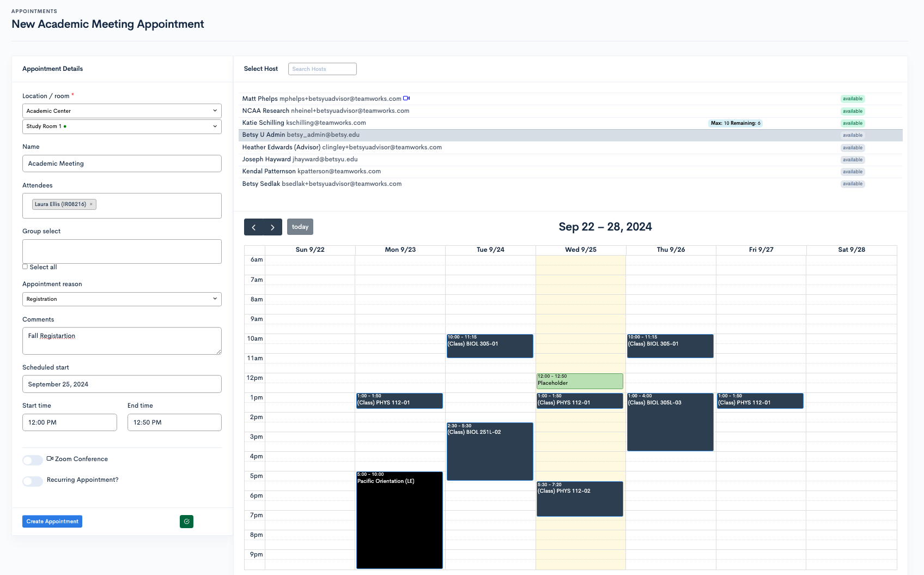The height and width of the screenshot is (575, 924).
Task: Open Tuesday BIOL 251L-02 class event
Action: coord(490,451)
